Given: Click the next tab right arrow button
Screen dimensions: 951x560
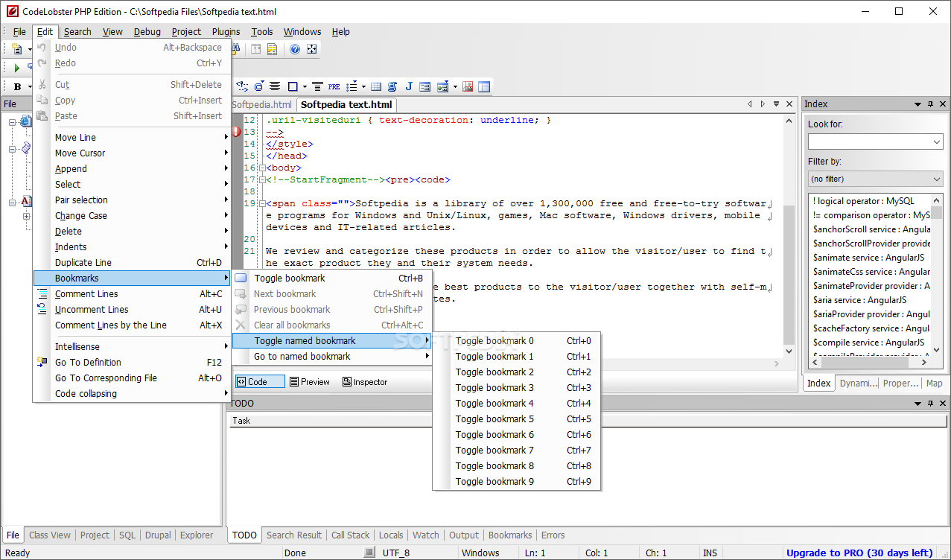Looking at the screenshot, I should coord(763,104).
